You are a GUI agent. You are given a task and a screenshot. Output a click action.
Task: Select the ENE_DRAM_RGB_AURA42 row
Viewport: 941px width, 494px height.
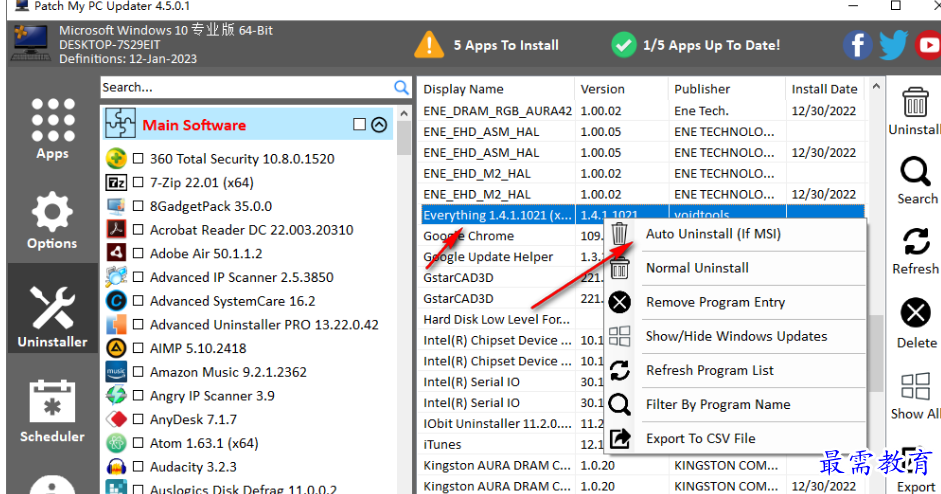click(x=643, y=110)
